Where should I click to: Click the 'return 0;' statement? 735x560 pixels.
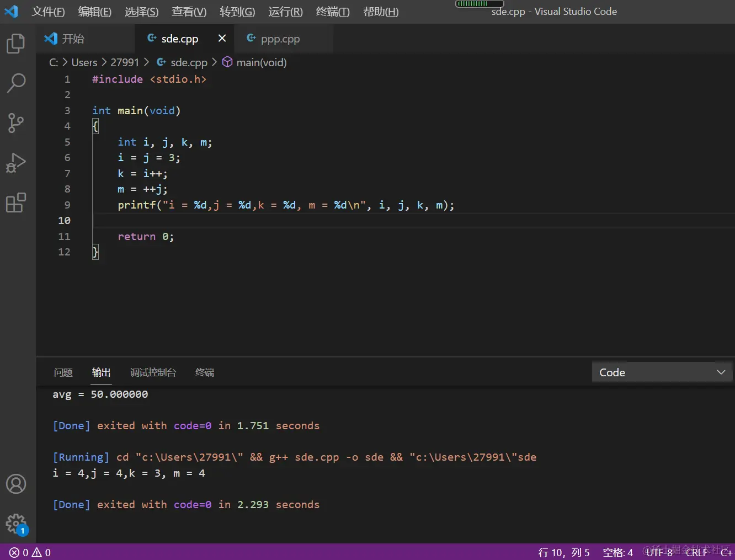coord(146,236)
